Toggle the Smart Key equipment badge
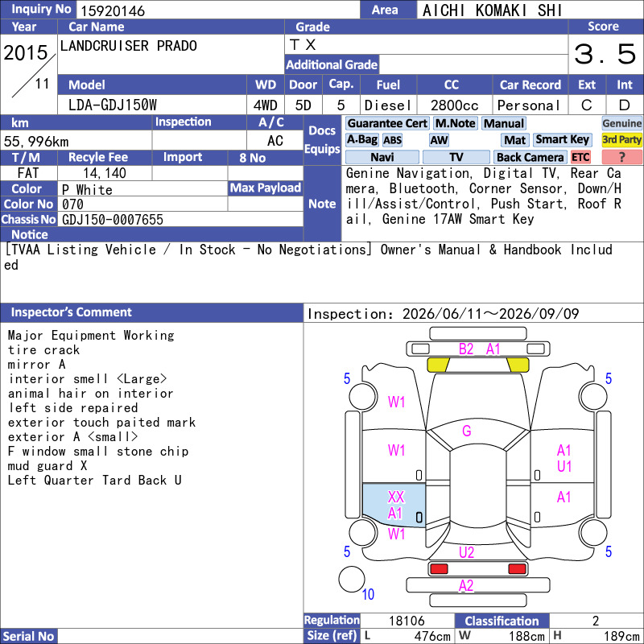This screenshot has width=644, height=644. [563, 139]
